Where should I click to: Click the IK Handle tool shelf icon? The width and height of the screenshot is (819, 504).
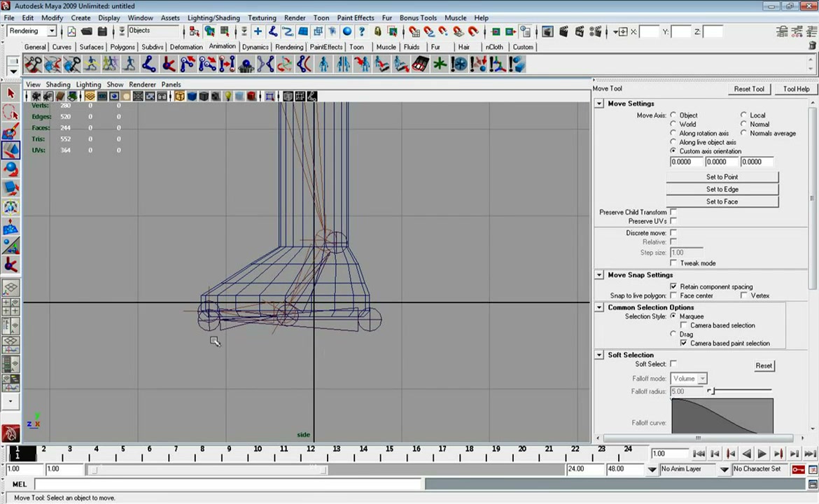point(168,65)
